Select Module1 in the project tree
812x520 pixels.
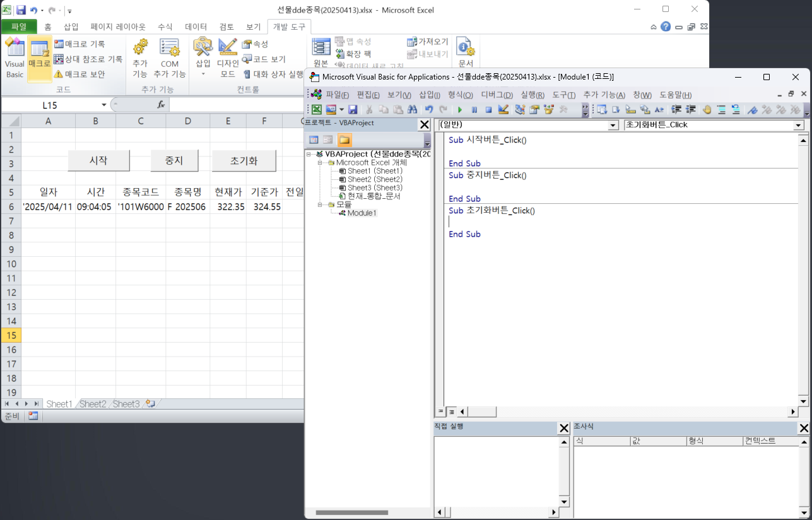pos(357,213)
